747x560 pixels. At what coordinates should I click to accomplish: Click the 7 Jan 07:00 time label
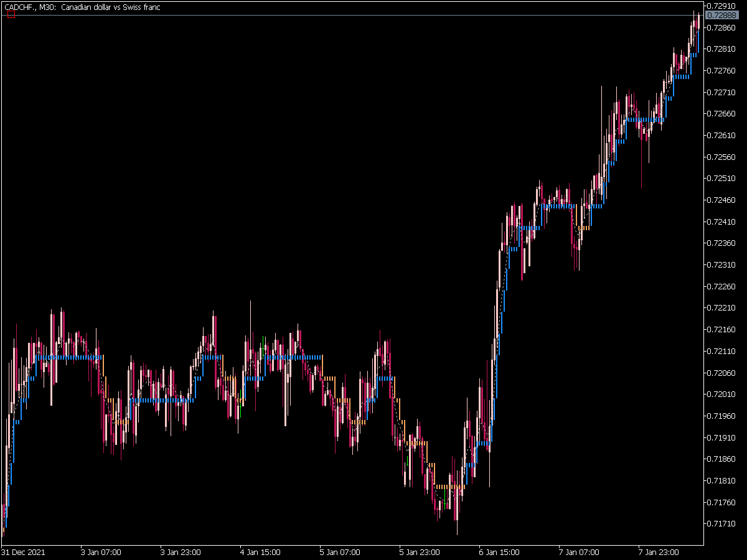click(579, 552)
